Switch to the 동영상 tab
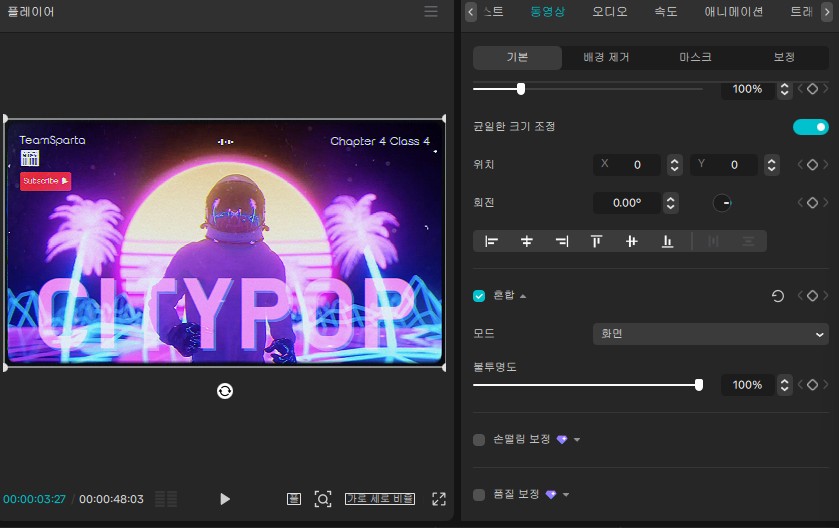The width and height of the screenshot is (839, 528). tap(547, 12)
